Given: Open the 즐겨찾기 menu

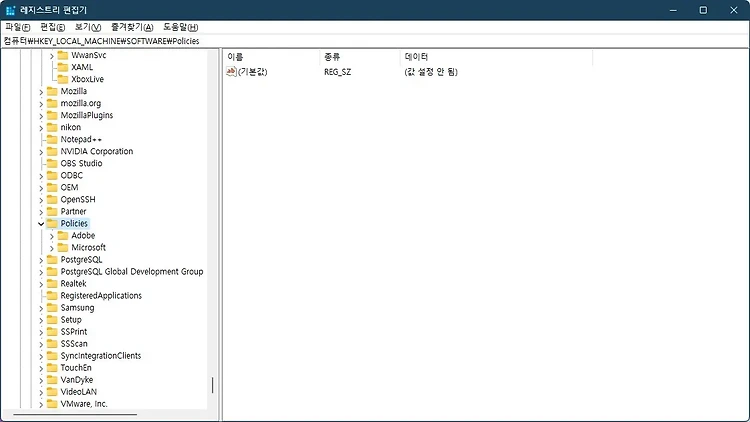Looking at the screenshot, I should [132, 27].
